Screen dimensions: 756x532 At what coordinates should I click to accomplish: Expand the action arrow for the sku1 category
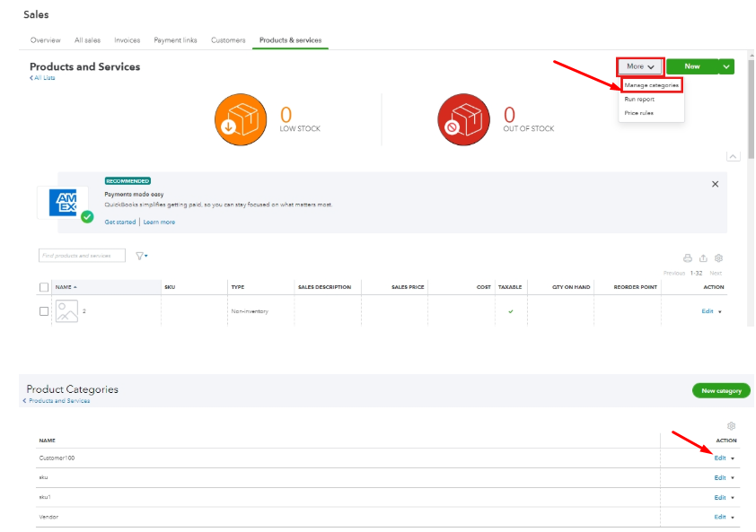click(733, 498)
